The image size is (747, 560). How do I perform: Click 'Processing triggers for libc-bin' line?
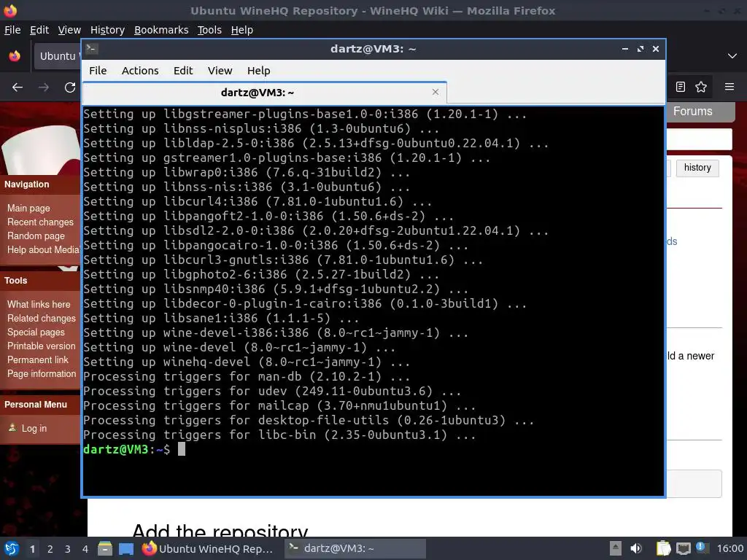pos(279,435)
